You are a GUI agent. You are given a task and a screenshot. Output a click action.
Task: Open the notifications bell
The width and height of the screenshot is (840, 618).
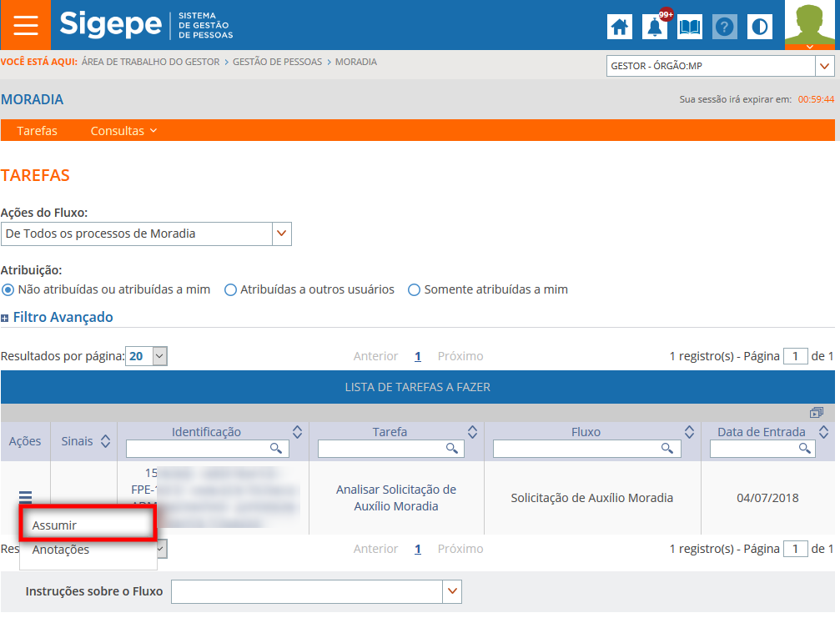tap(655, 27)
